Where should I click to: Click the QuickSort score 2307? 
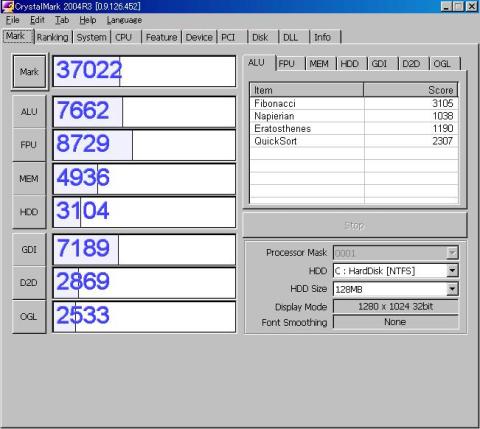pyautogui.click(x=442, y=141)
